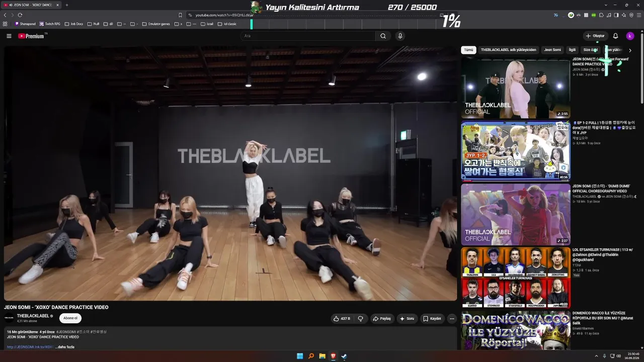Share the video with 'Paylaş'
The image size is (644, 362).
(x=382, y=318)
